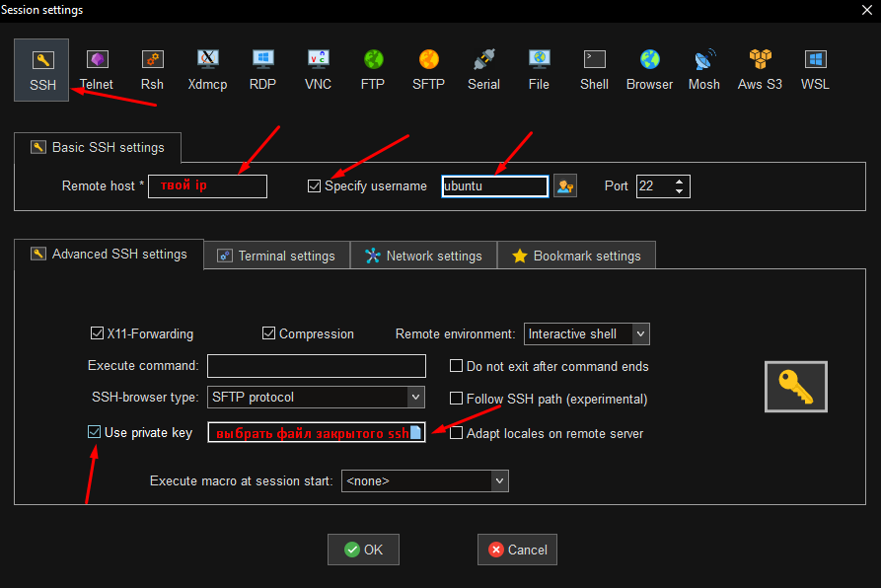Switch to Bookmark settings tab
This screenshot has height=588, width=881.
[576, 256]
